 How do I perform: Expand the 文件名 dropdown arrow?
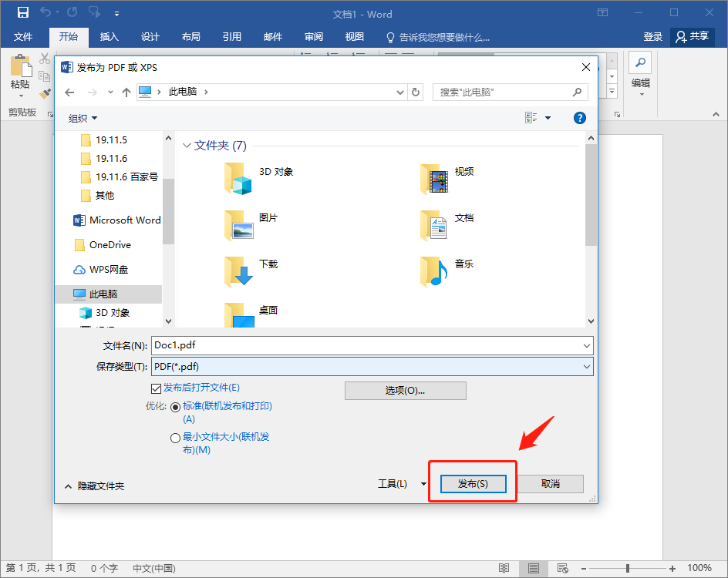(587, 345)
